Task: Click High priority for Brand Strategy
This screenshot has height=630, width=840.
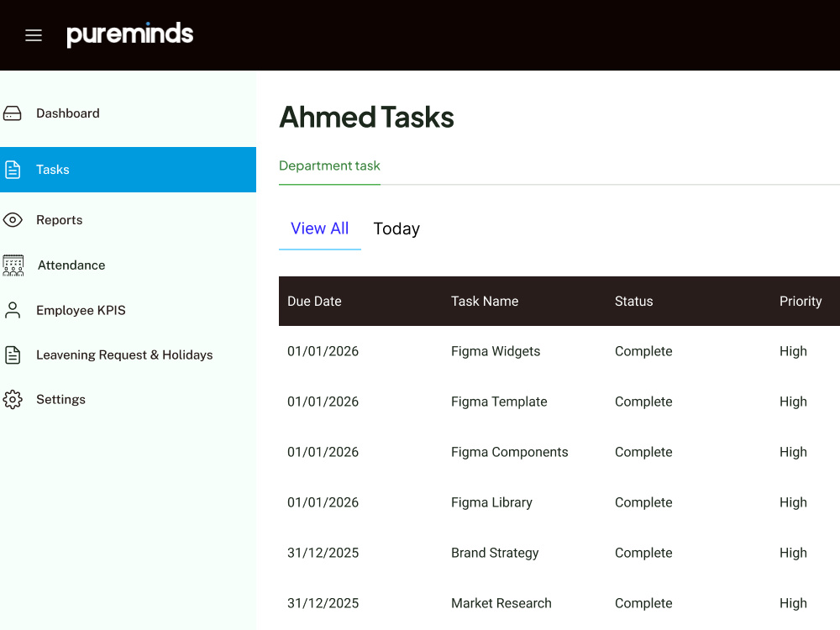Action: [793, 553]
